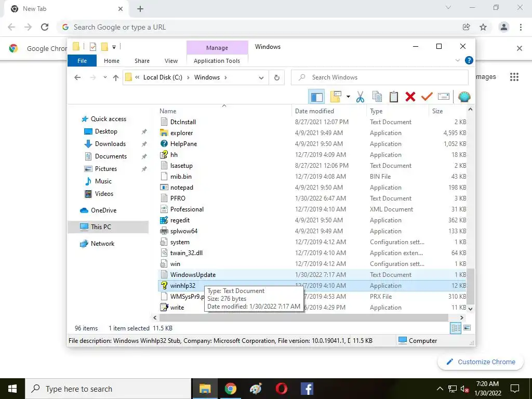Open the Windows Start menu
532x399 pixels.
click(12, 389)
